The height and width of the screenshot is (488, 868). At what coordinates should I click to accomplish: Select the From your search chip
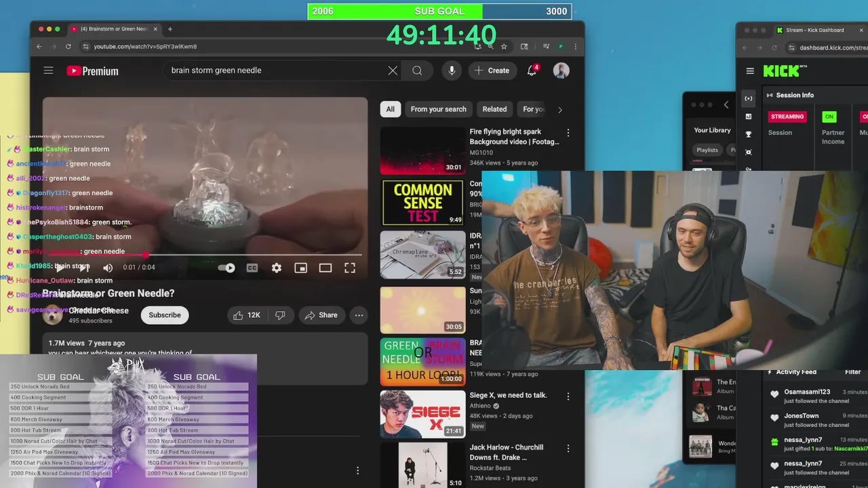point(438,109)
